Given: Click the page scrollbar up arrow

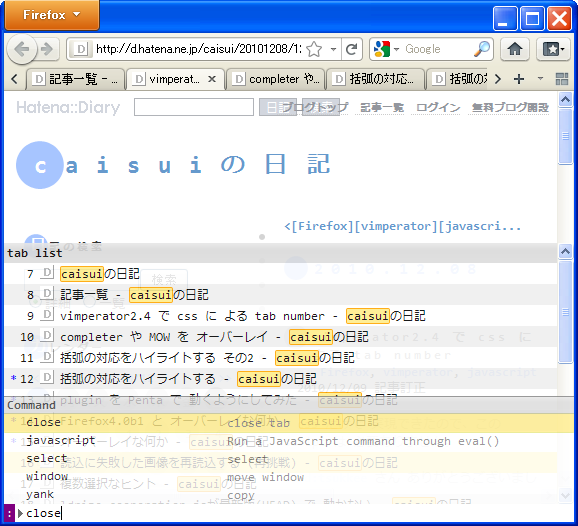Looking at the screenshot, I should 565,99.
